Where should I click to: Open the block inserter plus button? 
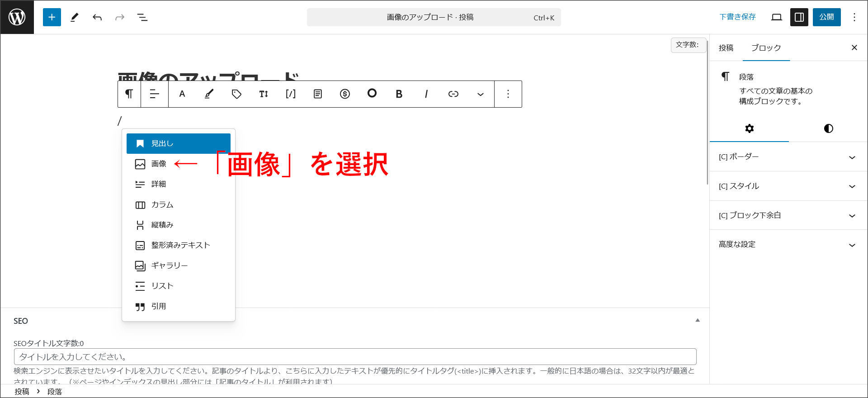[x=52, y=17]
